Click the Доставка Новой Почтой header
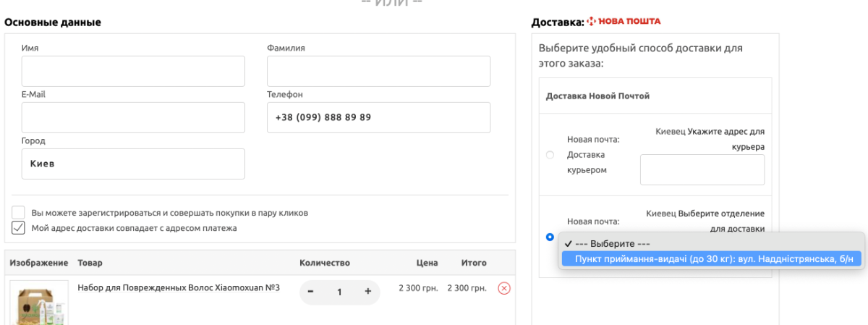 pyautogui.click(x=598, y=96)
